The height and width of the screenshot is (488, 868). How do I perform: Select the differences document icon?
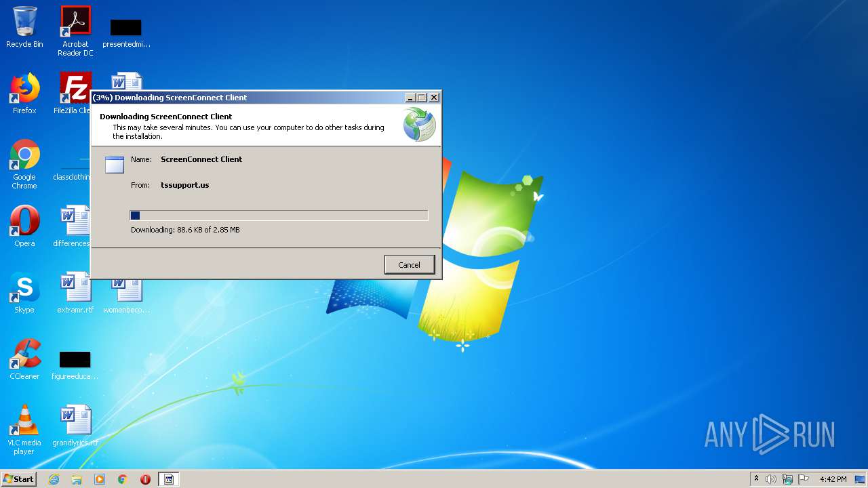coord(73,227)
